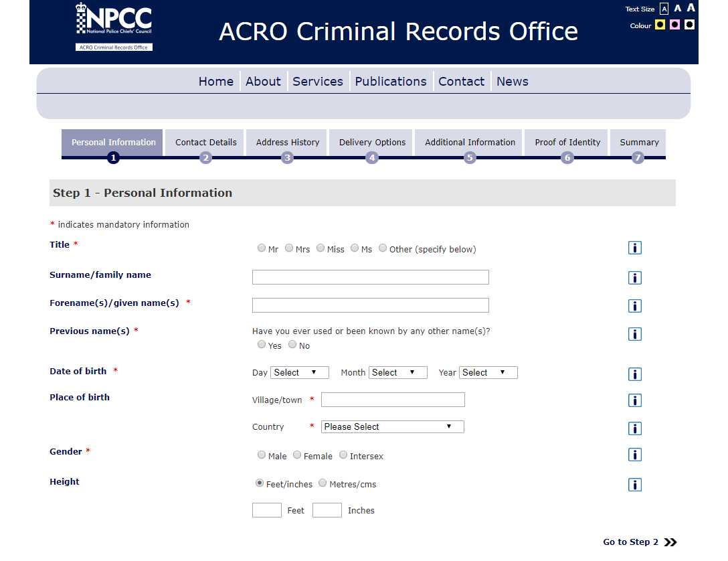Open the Month dropdown
This screenshot has height=561, width=728.
tap(397, 372)
